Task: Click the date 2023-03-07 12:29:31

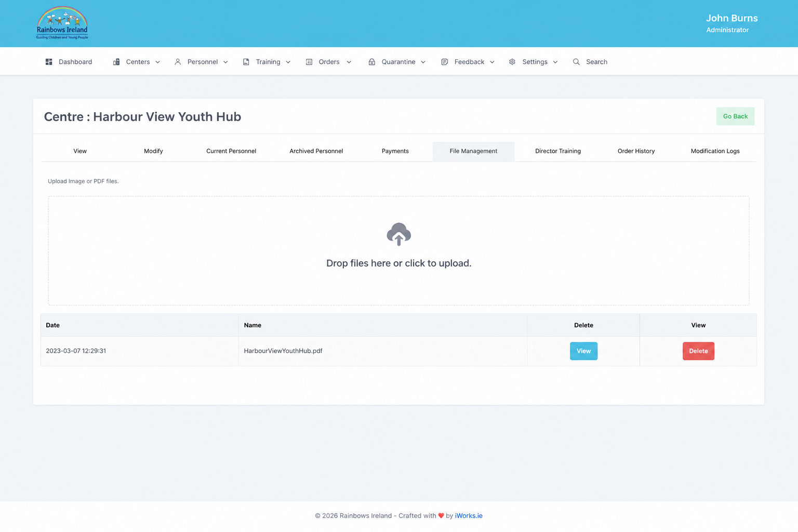Action: [76, 351]
